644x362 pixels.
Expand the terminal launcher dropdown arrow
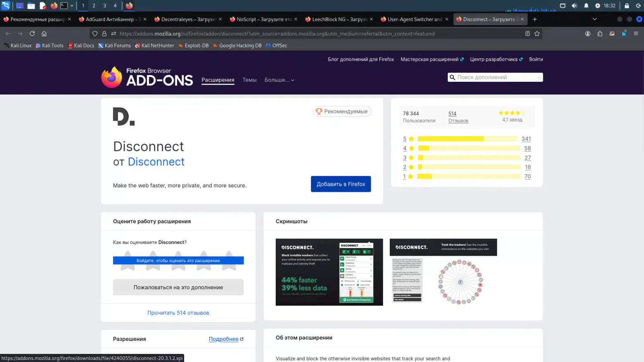coord(72,6)
